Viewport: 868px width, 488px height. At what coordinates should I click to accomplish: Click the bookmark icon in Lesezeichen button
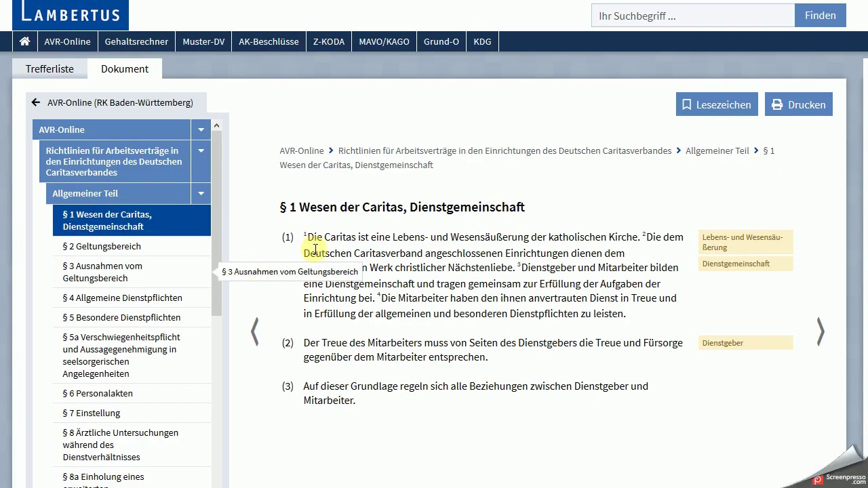(x=687, y=104)
